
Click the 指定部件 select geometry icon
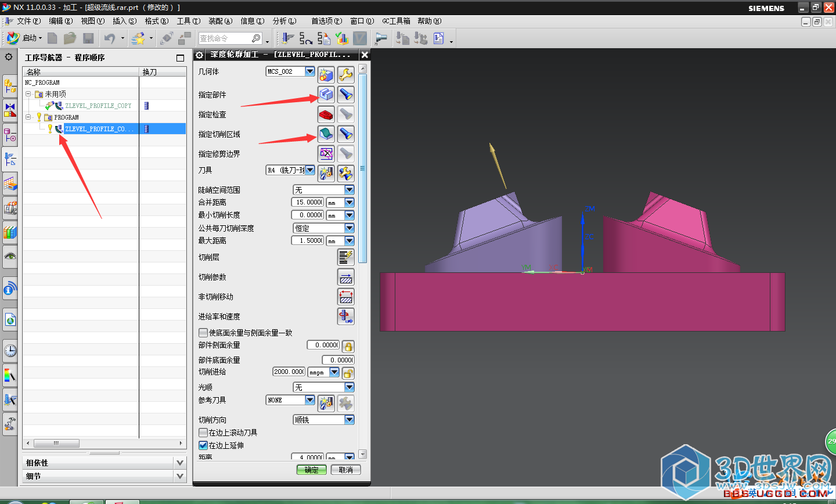coord(326,95)
